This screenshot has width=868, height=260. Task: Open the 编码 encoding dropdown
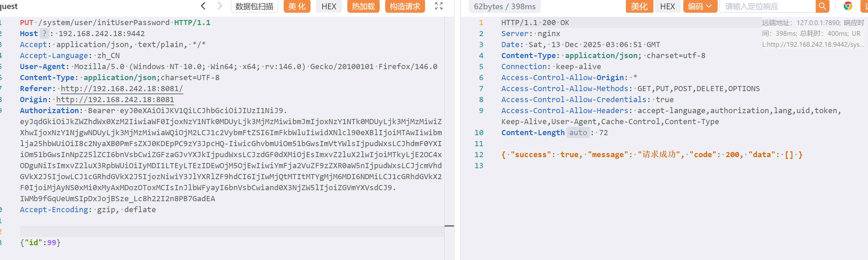[x=700, y=6]
